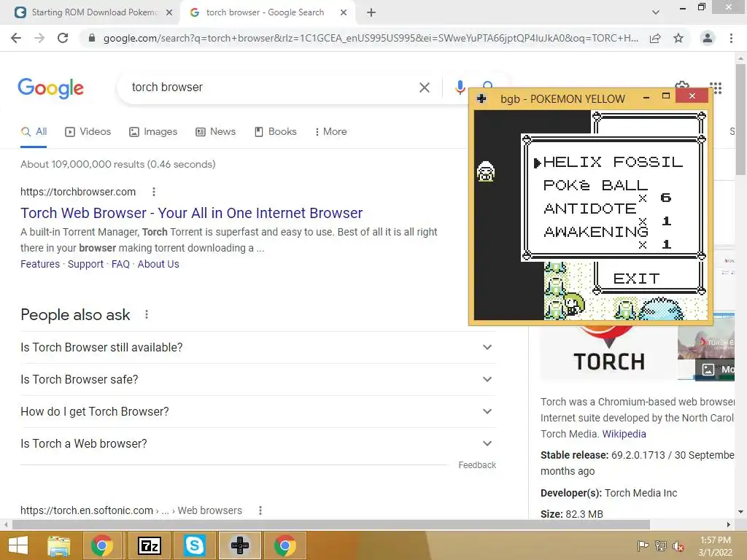Select the All results tab
Viewport: 747px width, 560px height.
pyautogui.click(x=34, y=131)
